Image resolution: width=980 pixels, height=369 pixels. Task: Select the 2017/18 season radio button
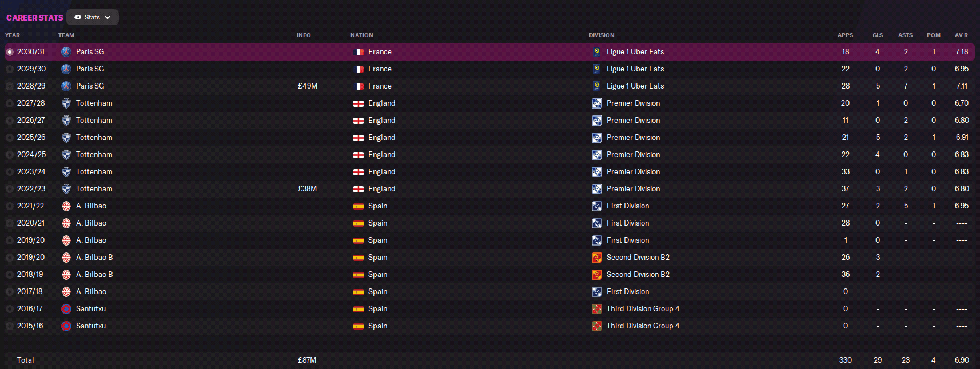[x=10, y=292]
